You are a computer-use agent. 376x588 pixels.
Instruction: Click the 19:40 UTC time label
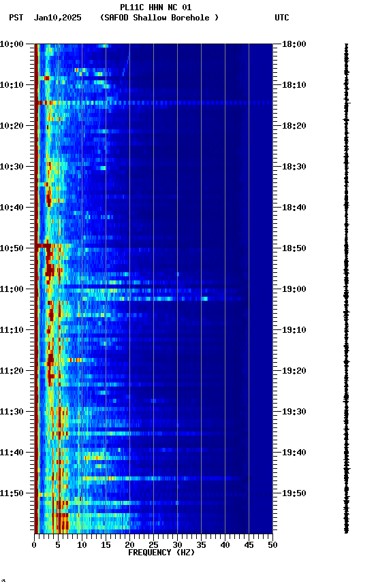[x=294, y=453]
